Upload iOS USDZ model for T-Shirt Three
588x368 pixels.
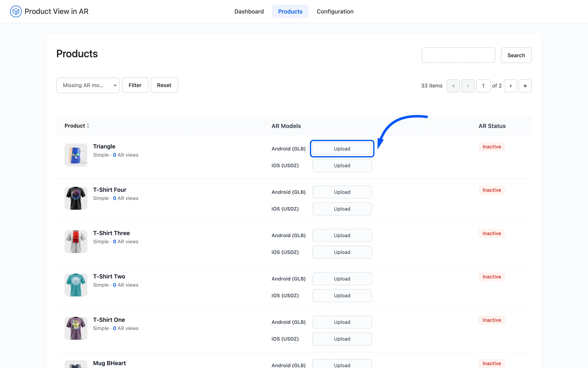342,252
